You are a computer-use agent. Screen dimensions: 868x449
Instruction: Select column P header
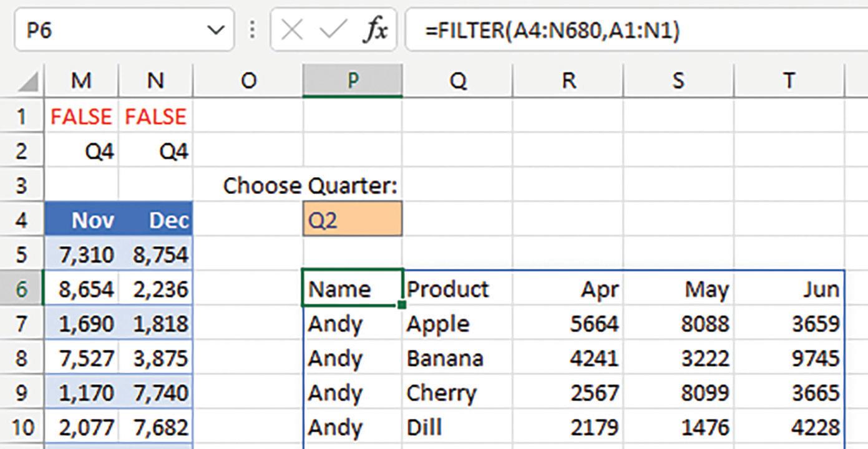click(353, 80)
